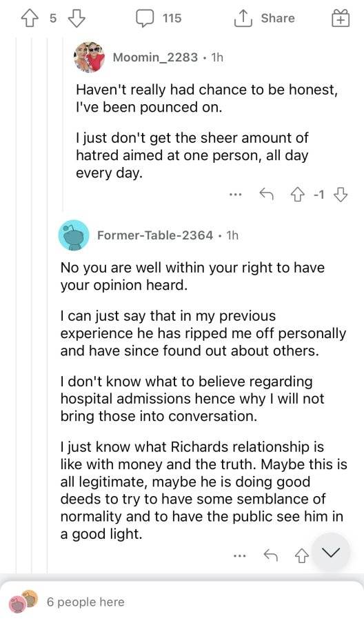Tap the avatars beside 6 people here
The width and height of the screenshot is (364, 621).
click(x=23, y=601)
